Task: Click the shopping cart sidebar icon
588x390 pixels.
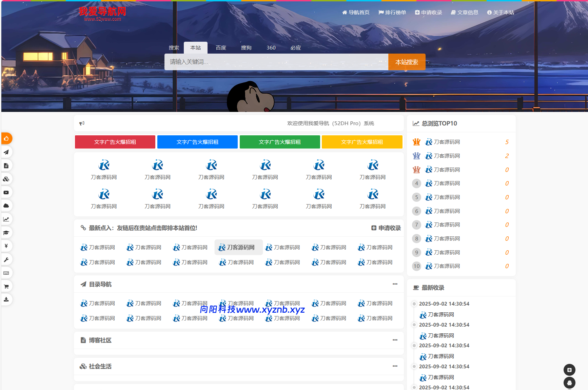Action: click(x=6, y=286)
